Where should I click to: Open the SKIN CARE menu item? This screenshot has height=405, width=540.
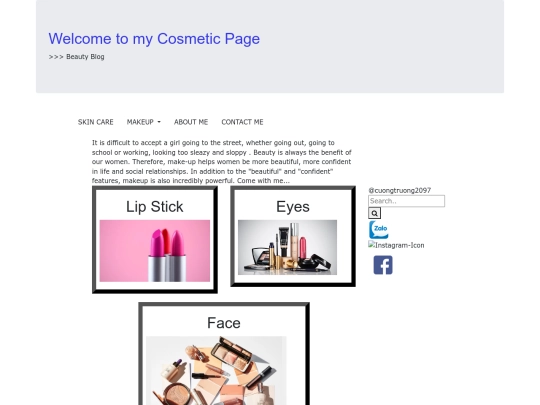coord(95,122)
